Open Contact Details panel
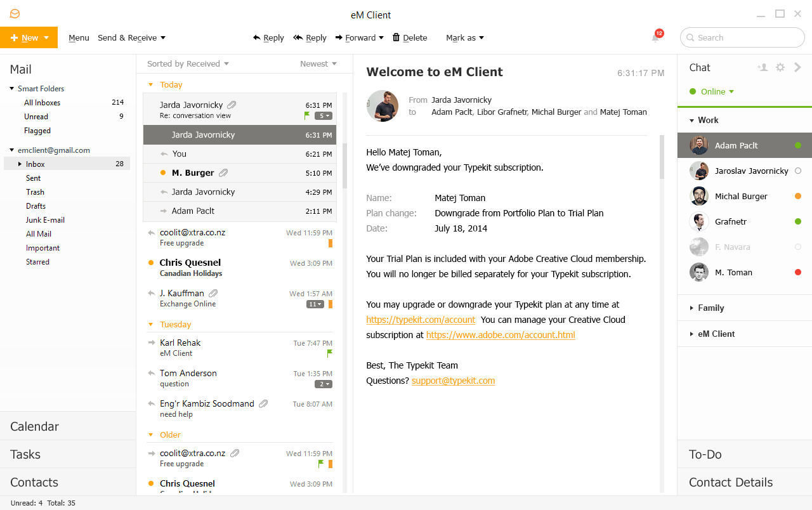The image size is (812, 510). (x=745, y=482)
